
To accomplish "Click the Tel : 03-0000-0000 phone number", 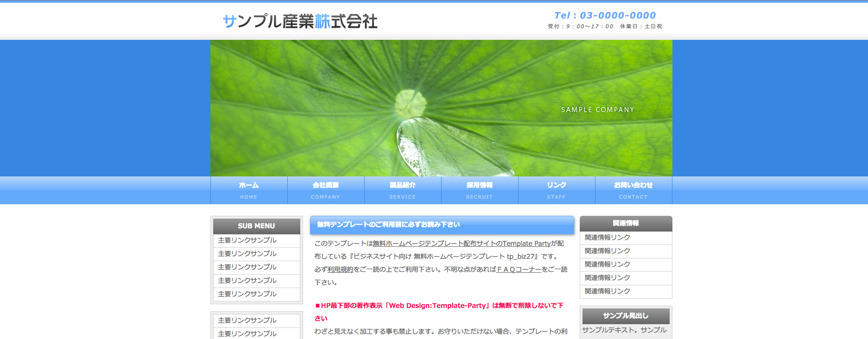I will pos(605,16).
